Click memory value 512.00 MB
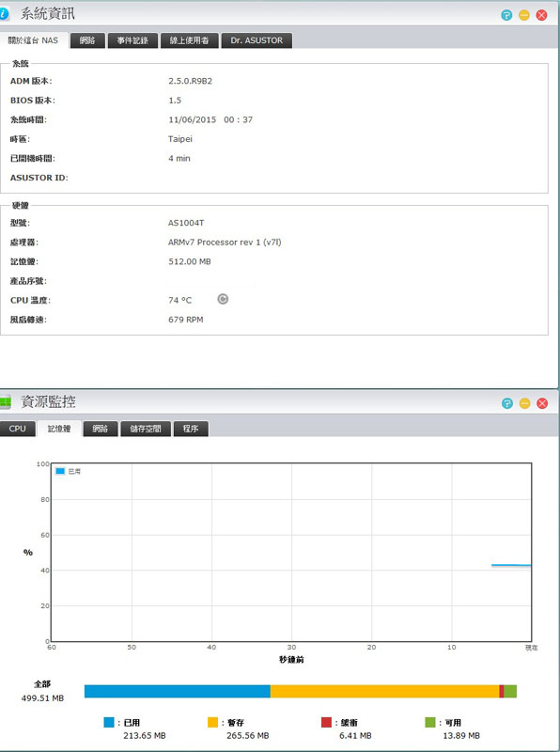 click(x=190, y=261)
